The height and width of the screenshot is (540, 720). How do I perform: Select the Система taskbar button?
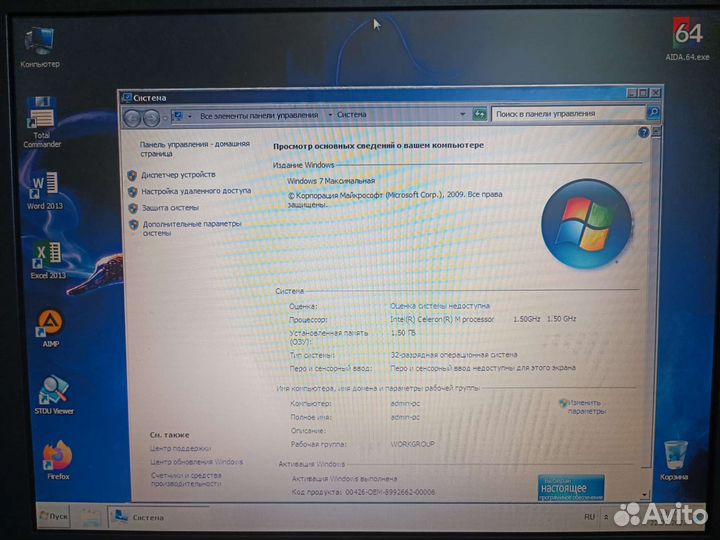pyautogui.click(x=158, y=517)
